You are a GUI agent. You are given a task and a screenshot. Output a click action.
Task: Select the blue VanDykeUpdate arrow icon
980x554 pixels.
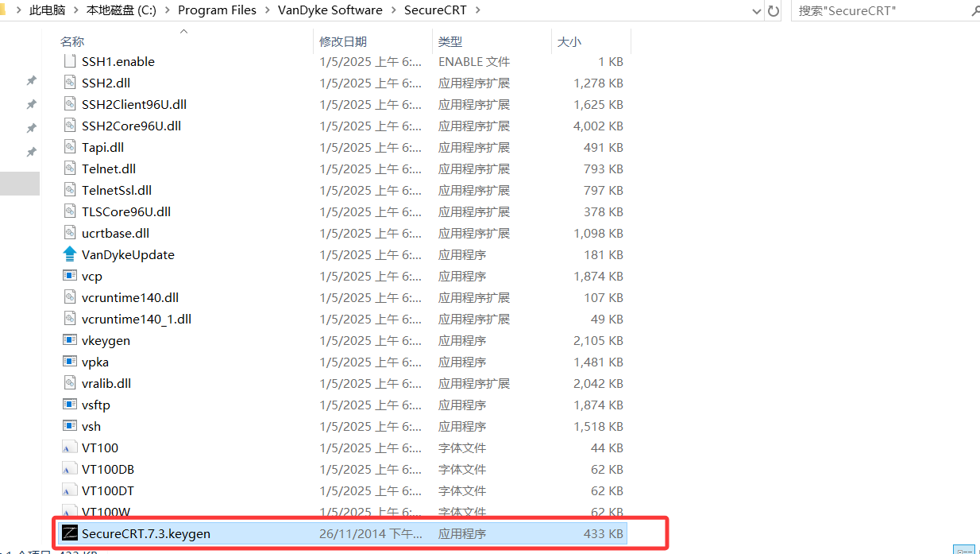pos(70,254)
